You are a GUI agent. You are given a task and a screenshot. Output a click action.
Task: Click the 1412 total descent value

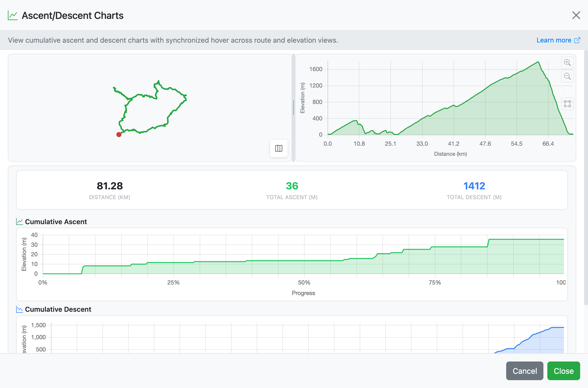(474, 186)
